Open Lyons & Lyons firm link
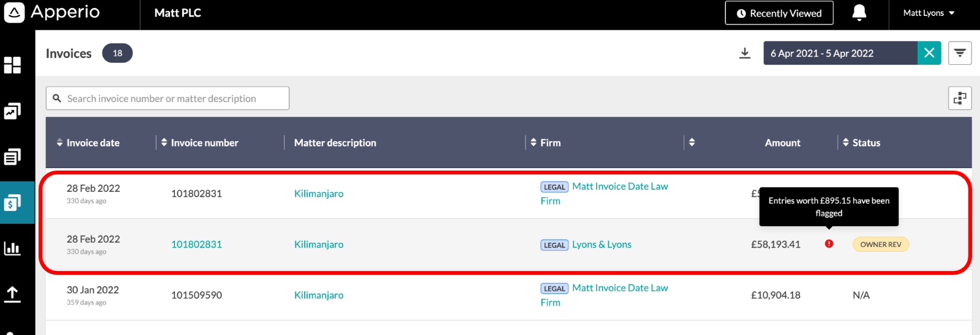 [602, 244]
